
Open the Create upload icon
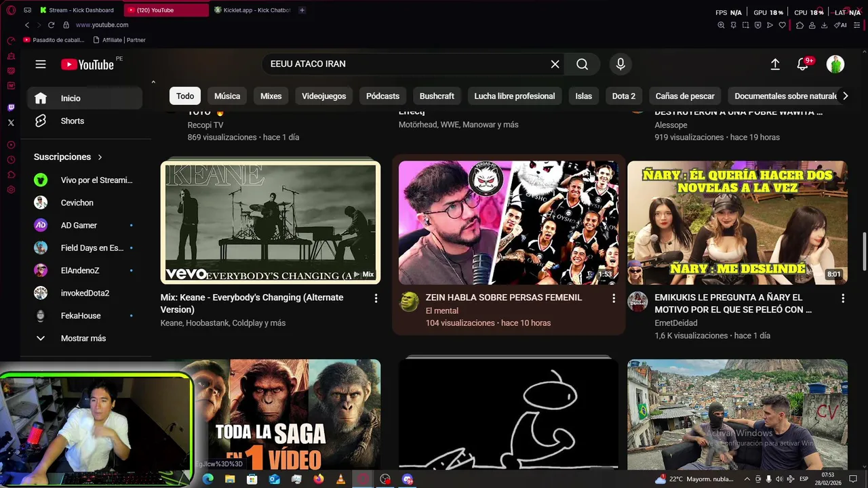(x=775, y=64)
